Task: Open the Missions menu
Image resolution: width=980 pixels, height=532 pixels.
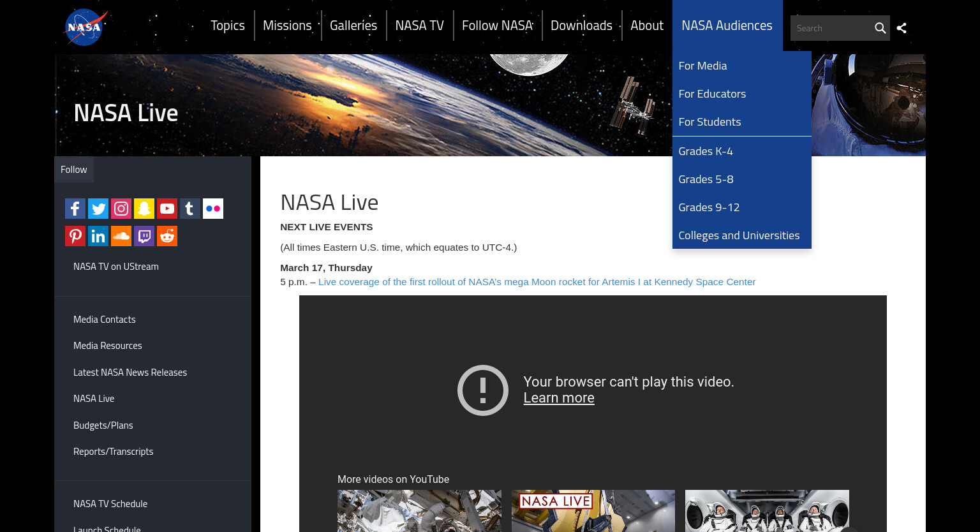Action: [x=287, y=26]
